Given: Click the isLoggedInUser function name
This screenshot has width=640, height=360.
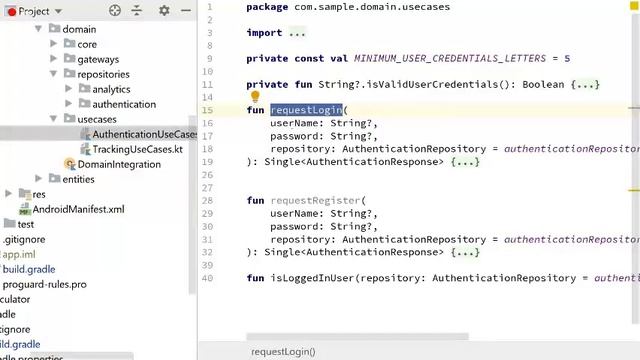Looking at the screenshot, I should pyautogui.click(x=312, y=278).
